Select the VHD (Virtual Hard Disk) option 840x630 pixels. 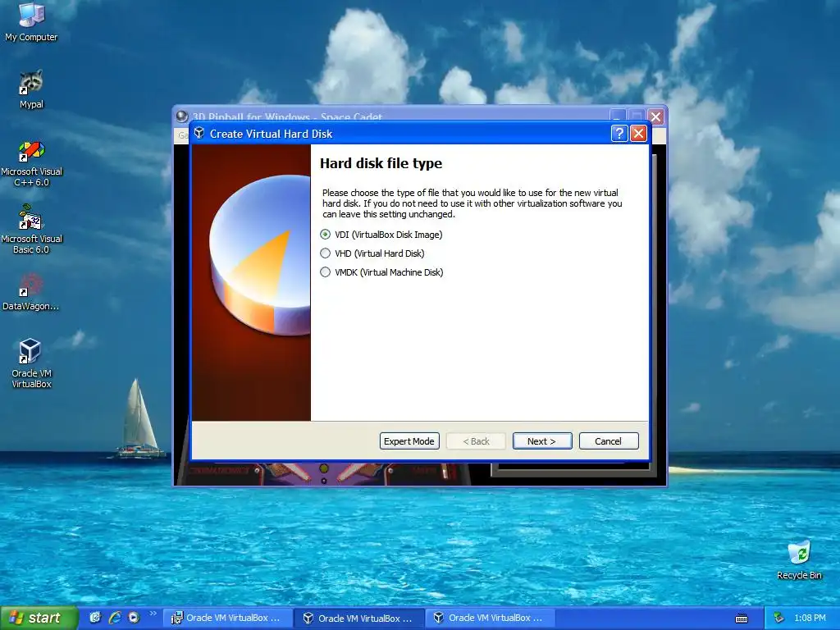pyautogui.click(x=372, y=253)
